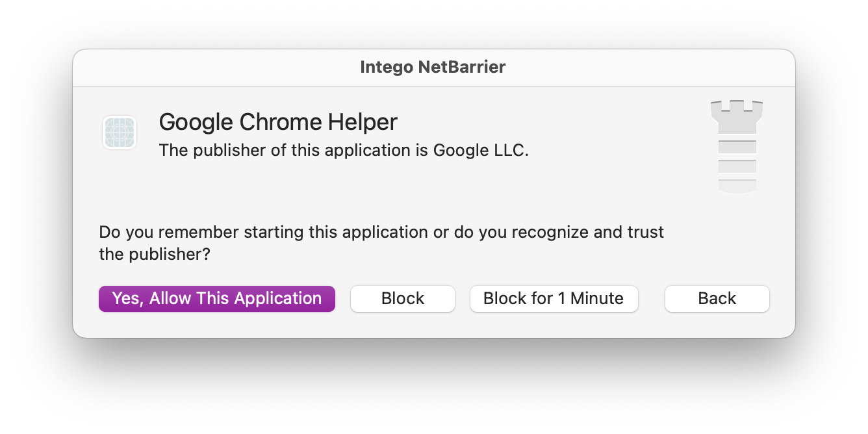868x434 pixels.
Task: Click the words 'Google LLC' in publisher line
Action: coord(480,150)
